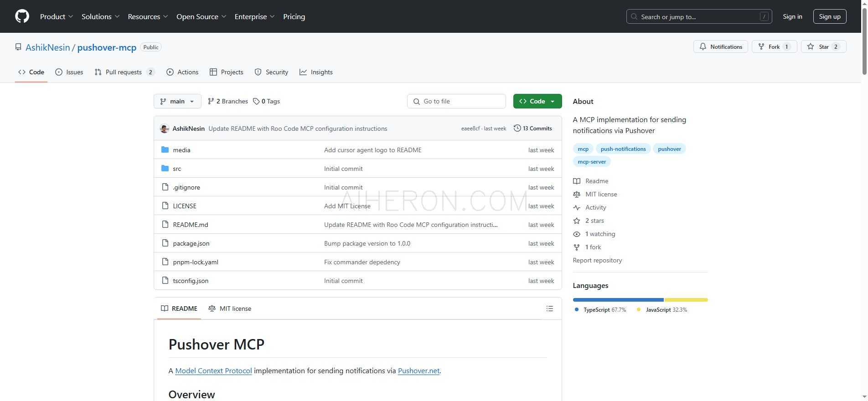Click AshikNesin avatar in commit row
868x401 pixels.
165,129
